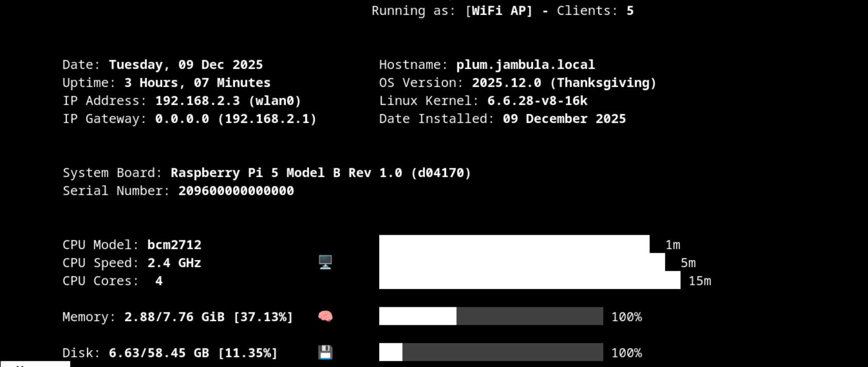Click the 1m CPU load bar
The width and height of the screenshot is (868, 367).
(x=514, y=244)
